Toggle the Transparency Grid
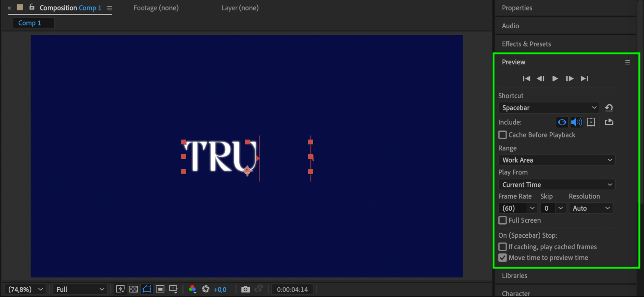Screen dimensions: 644x297 point(133,289)
